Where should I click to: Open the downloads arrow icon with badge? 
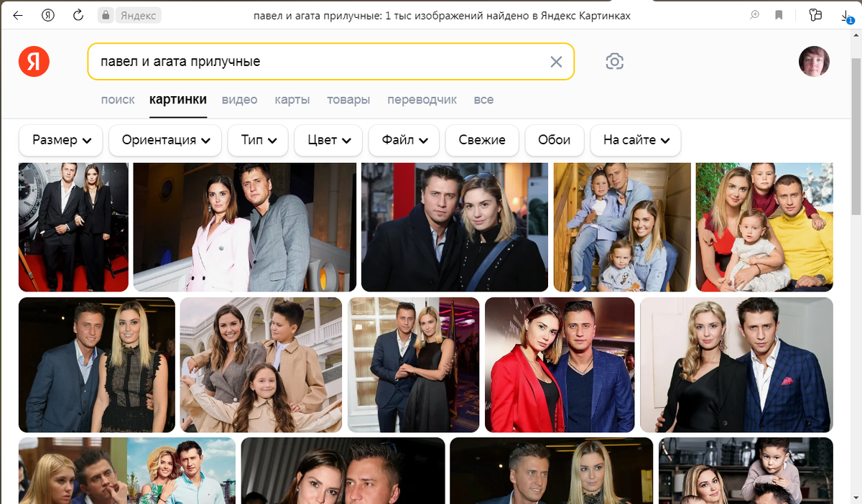(848, 16)
